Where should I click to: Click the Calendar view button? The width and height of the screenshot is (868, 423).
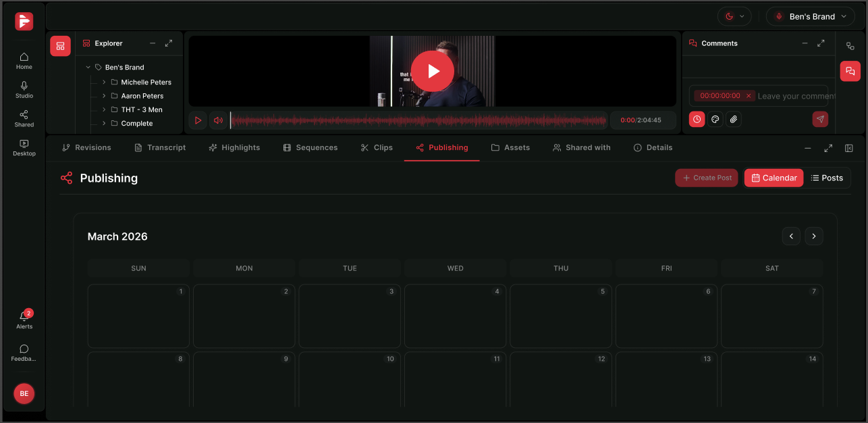coord(774,178)
